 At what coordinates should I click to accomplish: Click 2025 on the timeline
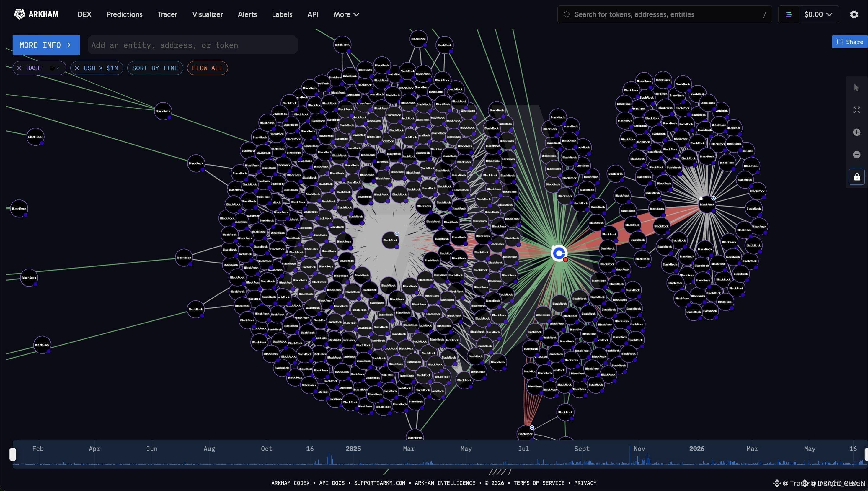click(x=353, y=449)
